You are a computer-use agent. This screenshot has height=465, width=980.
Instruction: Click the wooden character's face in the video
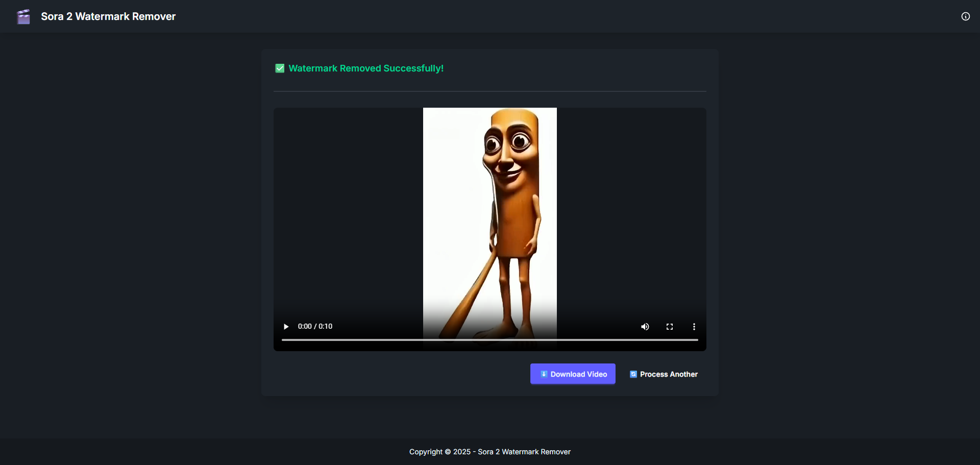pyautogui.click(x=508, y=153)
